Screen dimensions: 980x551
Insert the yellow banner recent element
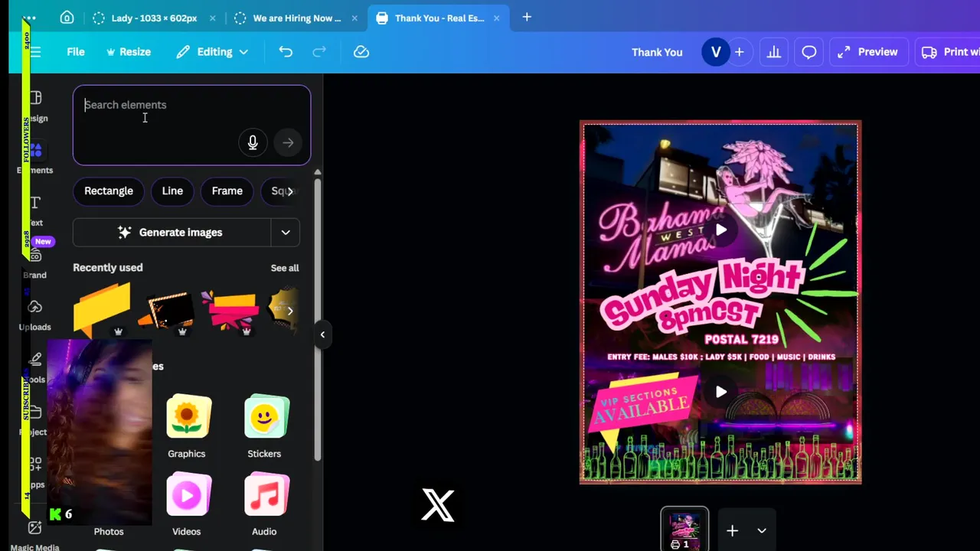102,310
